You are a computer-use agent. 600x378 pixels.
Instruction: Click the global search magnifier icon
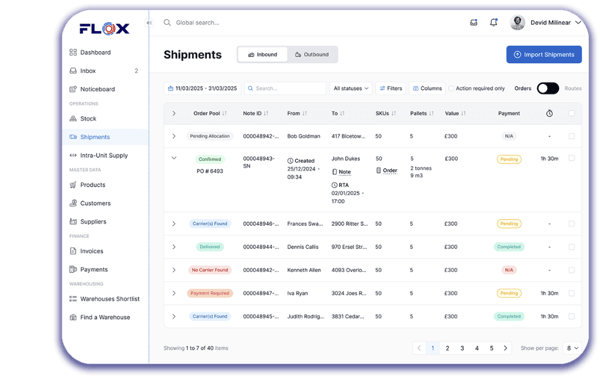(167, 23)
